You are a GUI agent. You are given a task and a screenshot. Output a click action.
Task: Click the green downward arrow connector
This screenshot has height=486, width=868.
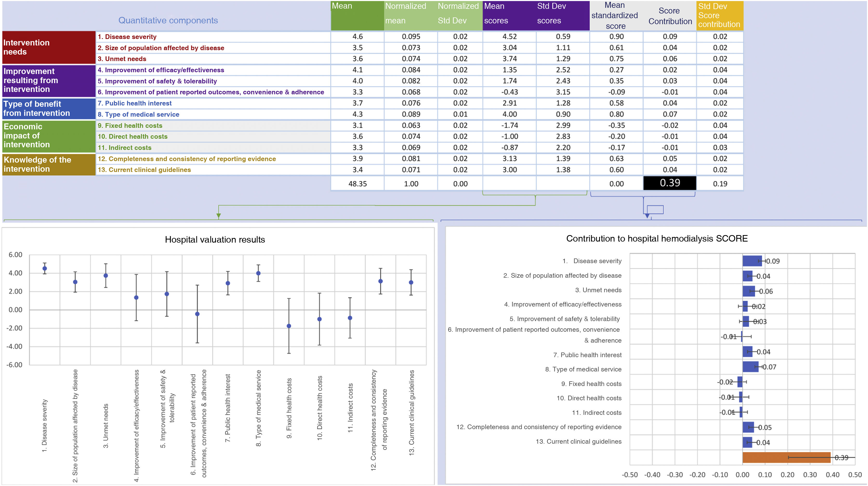pyautogui.click(x=219, y=216)
